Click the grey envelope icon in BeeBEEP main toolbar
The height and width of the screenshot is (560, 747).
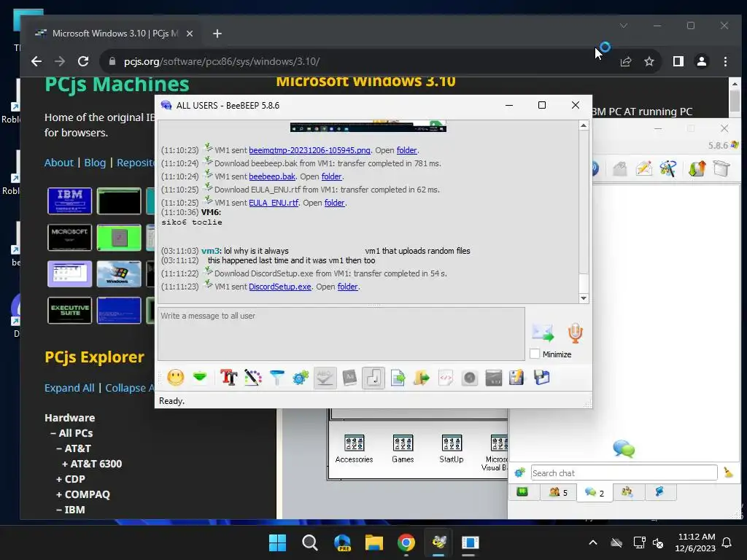coord(619,168)
